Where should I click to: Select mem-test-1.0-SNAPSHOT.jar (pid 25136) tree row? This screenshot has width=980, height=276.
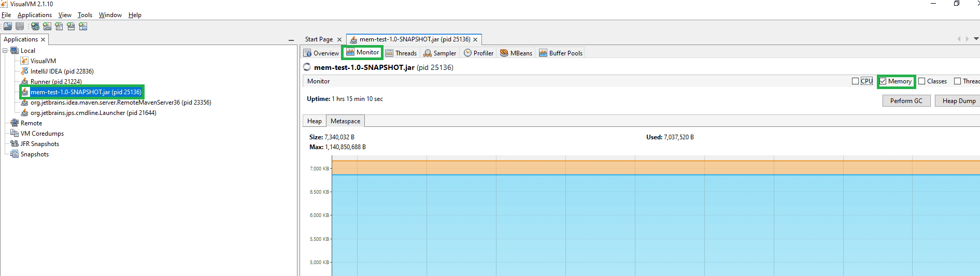pyautogui.click(x=86, y=92)
